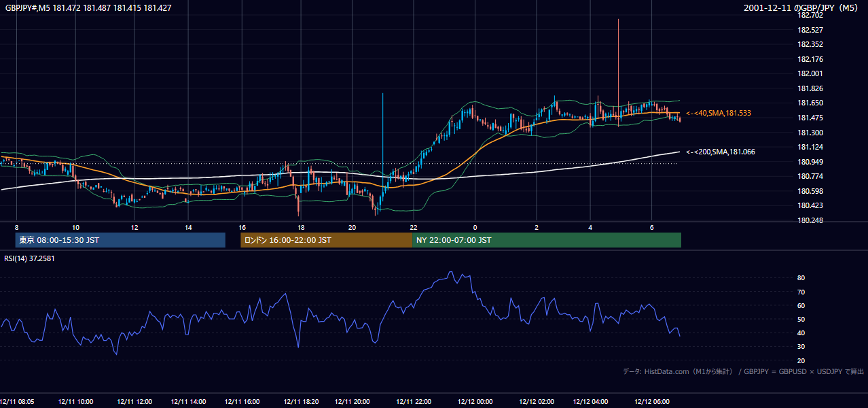Click the price axis value 182.001
Screen dimensions: 868x408
[x=810, y=74]
